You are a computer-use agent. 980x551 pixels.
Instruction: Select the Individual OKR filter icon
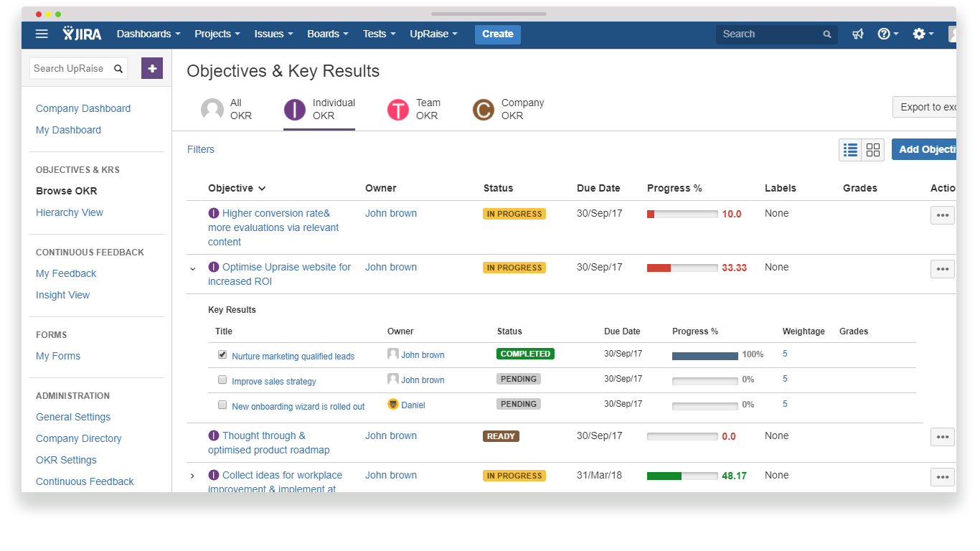(x=294, y=109)
